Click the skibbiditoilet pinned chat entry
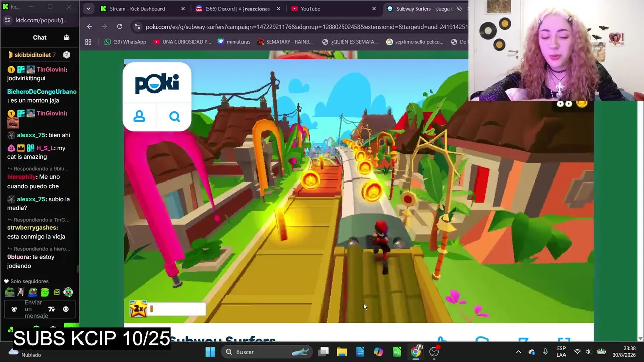This screenshot has width=644, height=362. click(38, 54)
